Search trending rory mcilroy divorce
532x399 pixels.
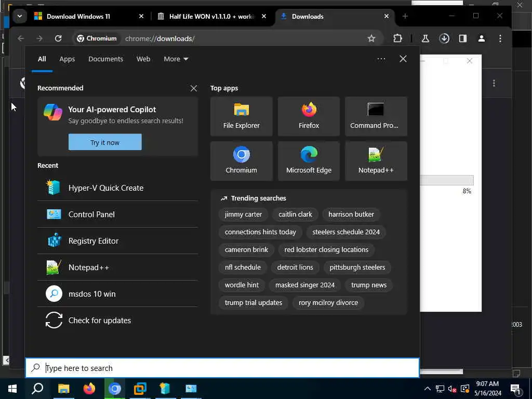(328, 303)
